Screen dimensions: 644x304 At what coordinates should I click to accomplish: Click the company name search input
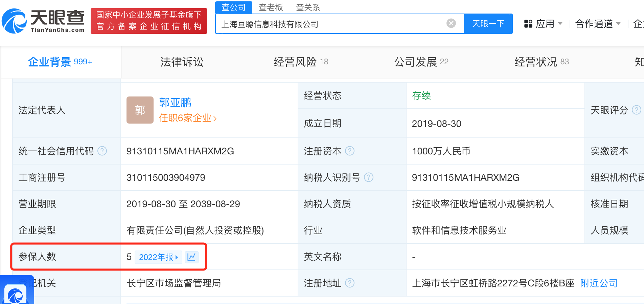tap(331, 24)
